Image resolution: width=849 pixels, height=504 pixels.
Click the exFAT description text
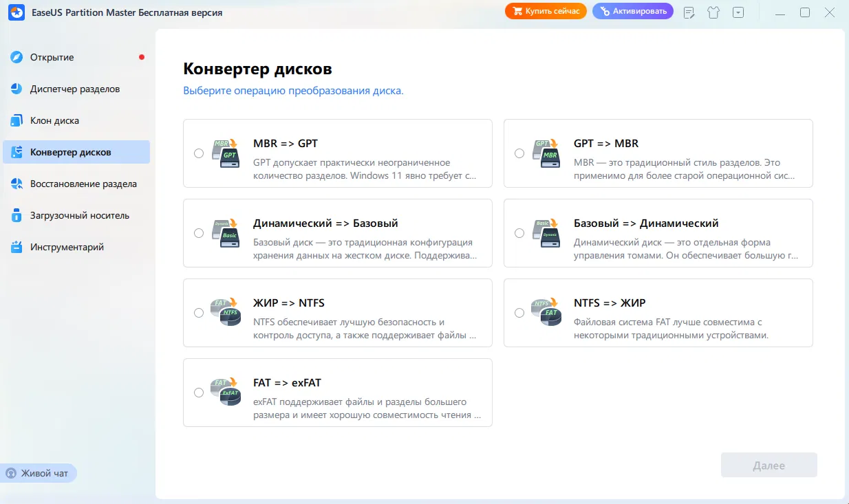click(x=367, y=408)
